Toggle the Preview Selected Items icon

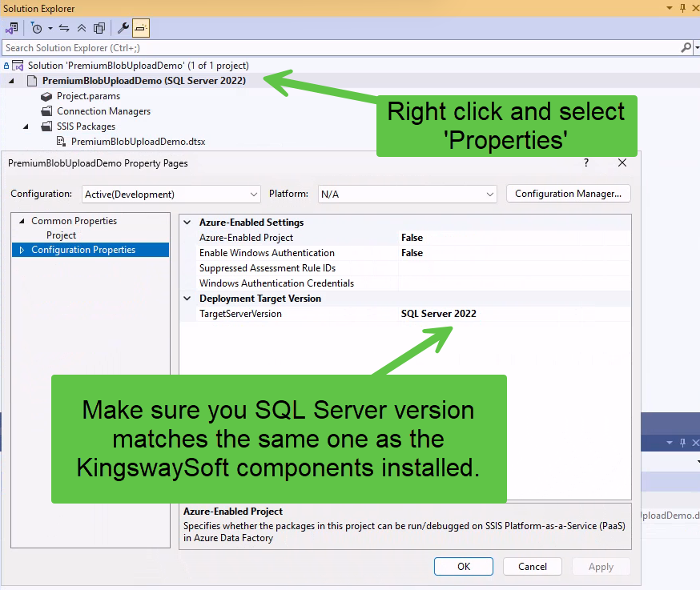pyautogui.click(x=141, y=28)
